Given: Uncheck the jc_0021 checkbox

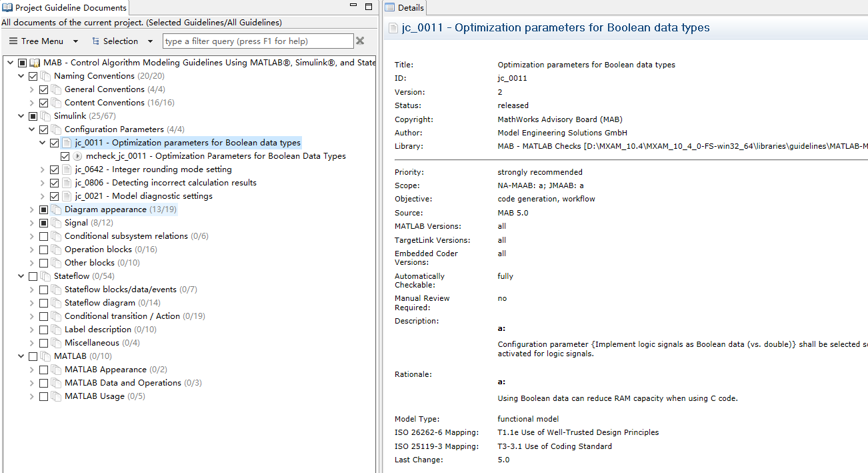Looking at the screenshot, I should [x=55, y=196].
